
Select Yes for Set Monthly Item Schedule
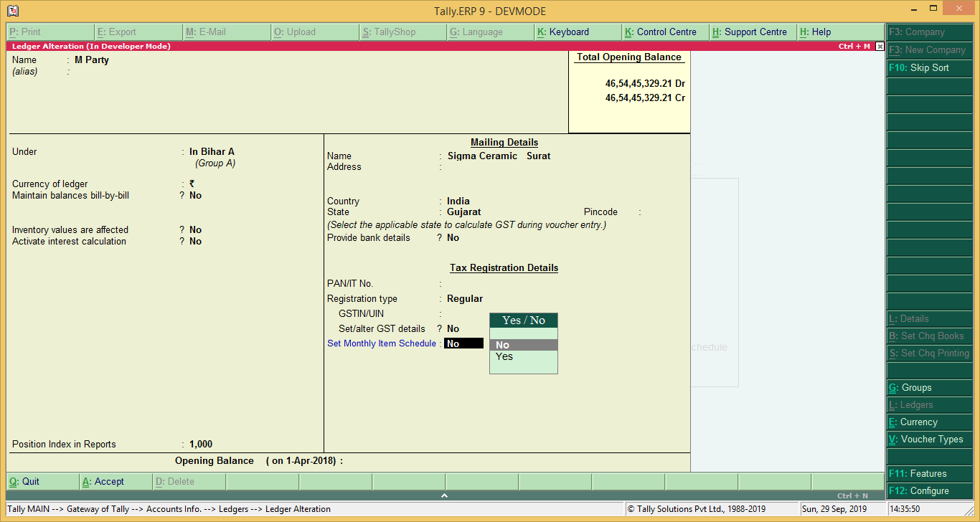click(504, 356)
